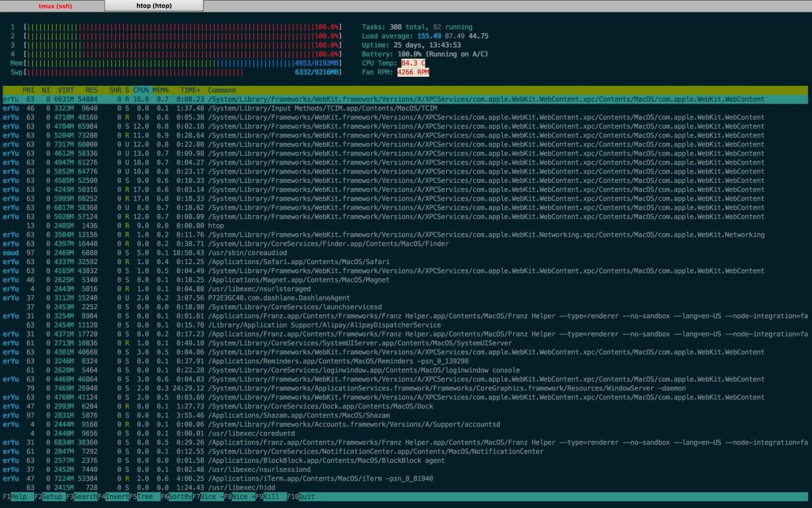Viewport: 812px width, 508px height.
Task: Click the Battery 100.0% status line
Action: click(x=425, y=54)
